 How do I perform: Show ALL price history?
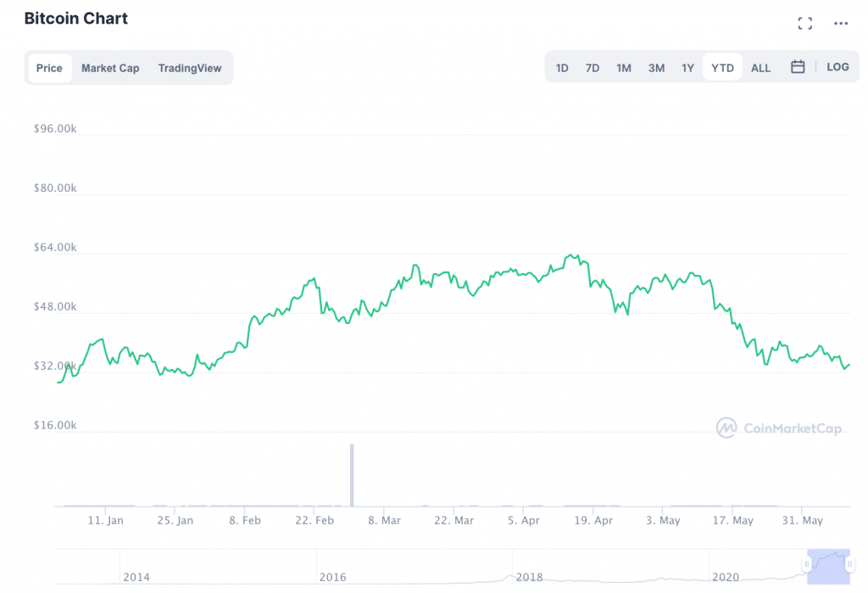(761, 68)
